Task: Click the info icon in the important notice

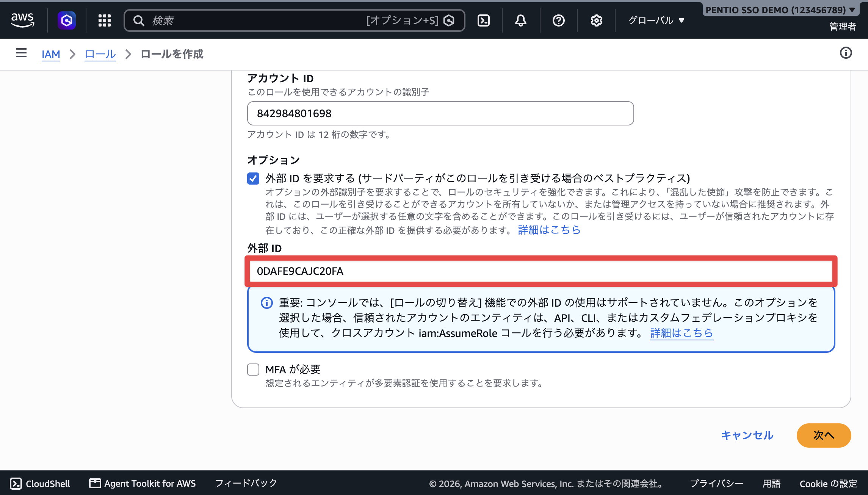Action: point(267,303)
